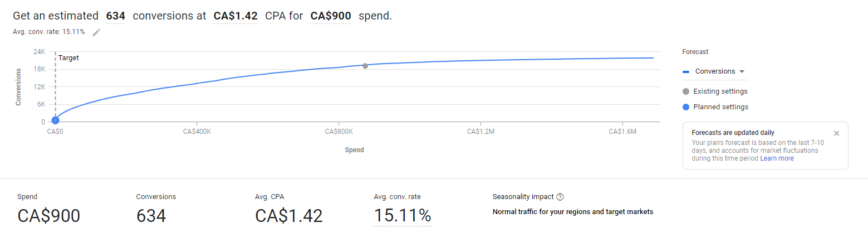Click the Existing settings legend dot
The height and width of the screenshot is (237, 868).
[x=686, y=91]
